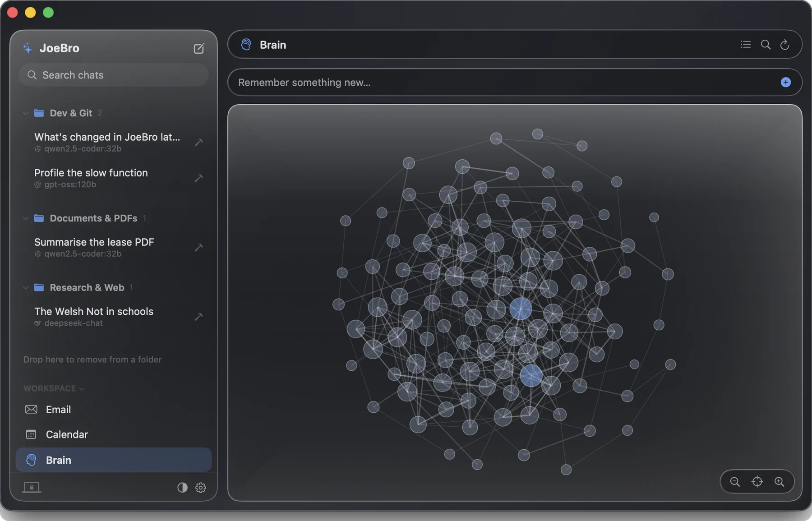Pin the 'What's changed in JoeBro' chat
Image resolution: width=812 pixels, height=521 pixels.
click(198, 142)
